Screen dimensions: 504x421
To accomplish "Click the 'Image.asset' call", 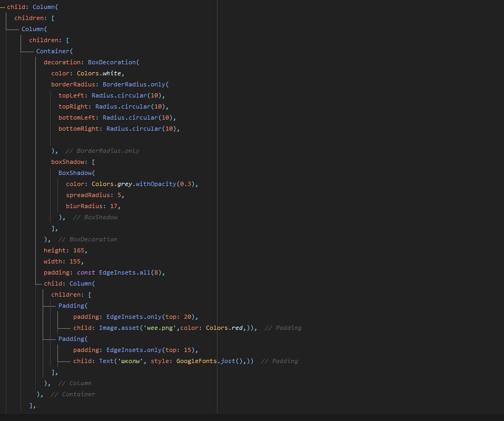I will (119, 328).
